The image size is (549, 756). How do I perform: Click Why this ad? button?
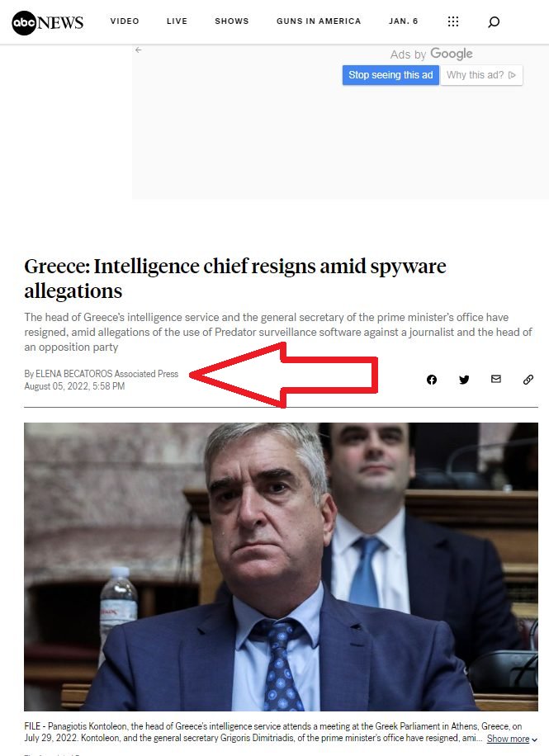481,75
